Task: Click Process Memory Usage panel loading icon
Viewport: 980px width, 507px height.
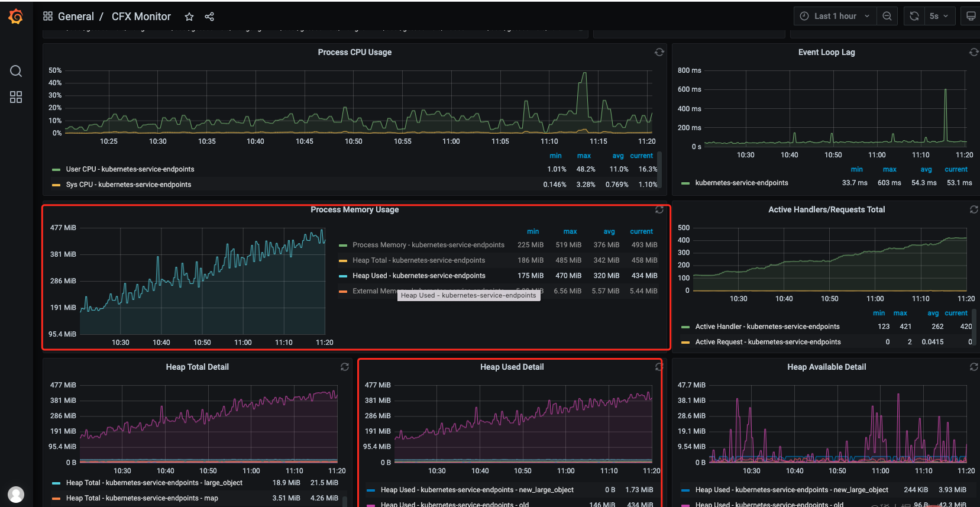Action: [x=659, y=209]
